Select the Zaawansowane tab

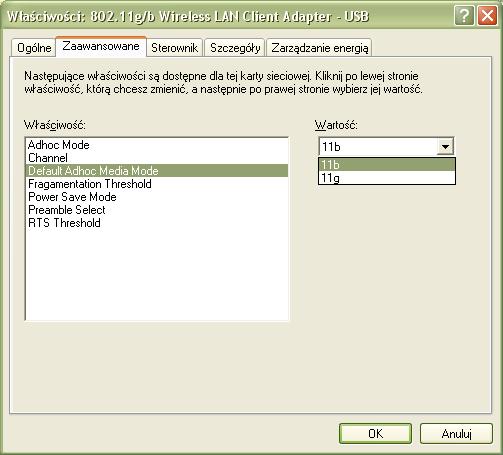pos(101,46)
